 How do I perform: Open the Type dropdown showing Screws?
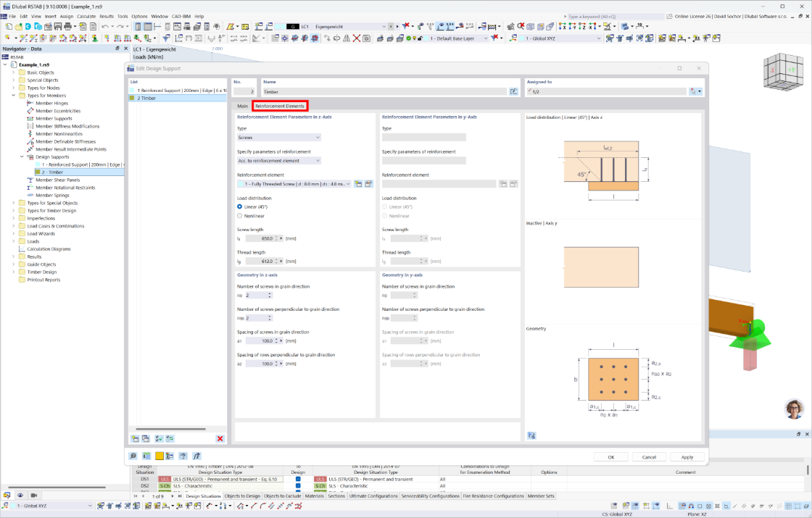coord(279,138)
